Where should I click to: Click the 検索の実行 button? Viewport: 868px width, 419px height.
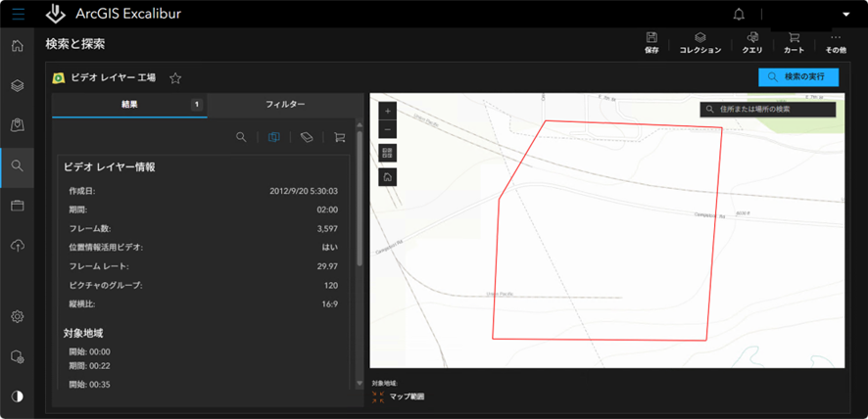click(x=797, y=76)
